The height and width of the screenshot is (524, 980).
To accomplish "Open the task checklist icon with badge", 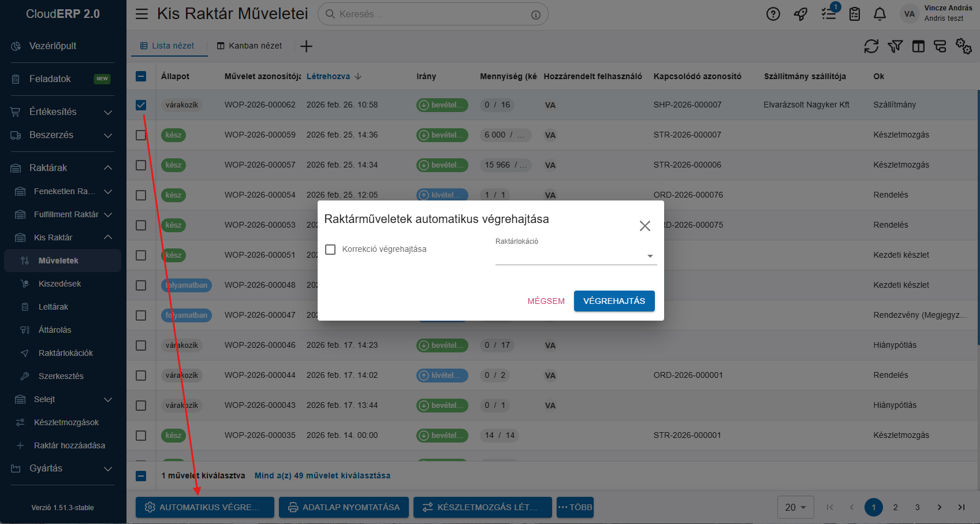I will 829,14.
